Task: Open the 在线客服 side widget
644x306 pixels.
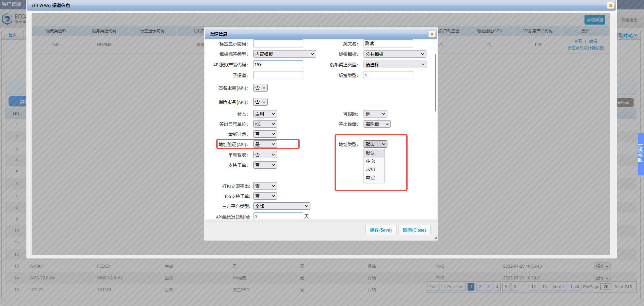Action: click(640, 154)
